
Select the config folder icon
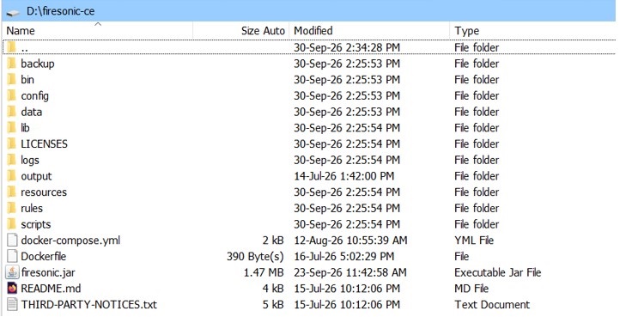pyautogui.click(x=12, y=95)
